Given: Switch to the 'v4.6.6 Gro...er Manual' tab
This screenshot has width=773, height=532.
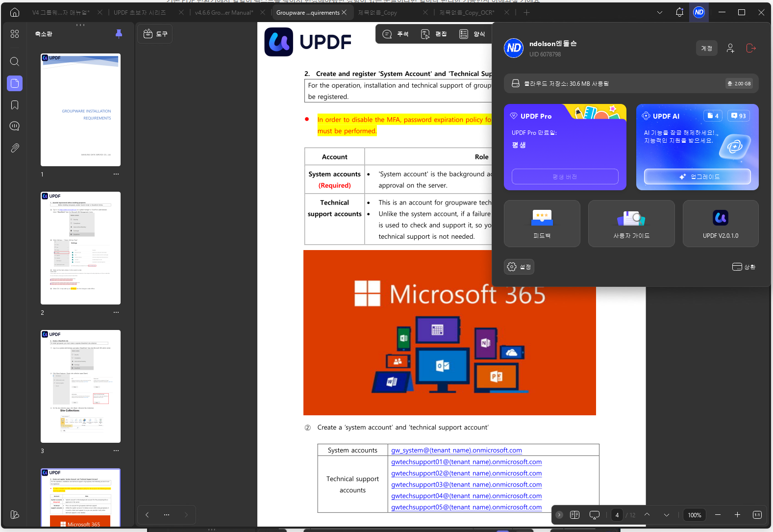Looking at the screenshot, I should click(x=224, y=12).
